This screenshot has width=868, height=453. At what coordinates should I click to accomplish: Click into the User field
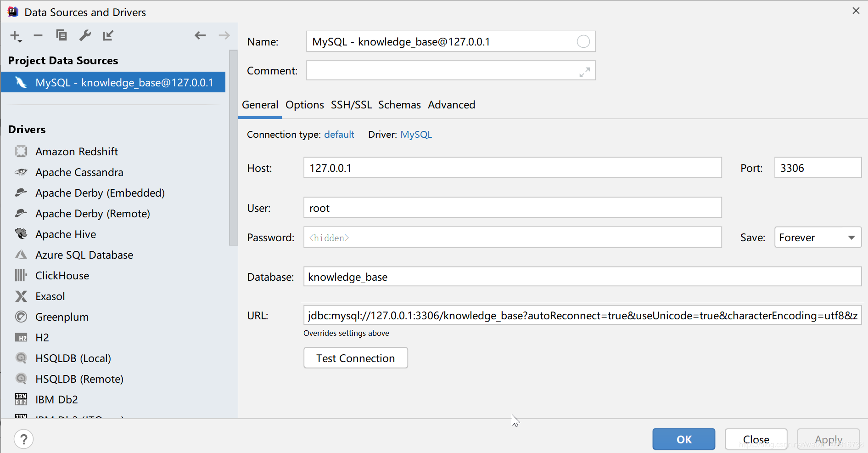coord(512,208)
